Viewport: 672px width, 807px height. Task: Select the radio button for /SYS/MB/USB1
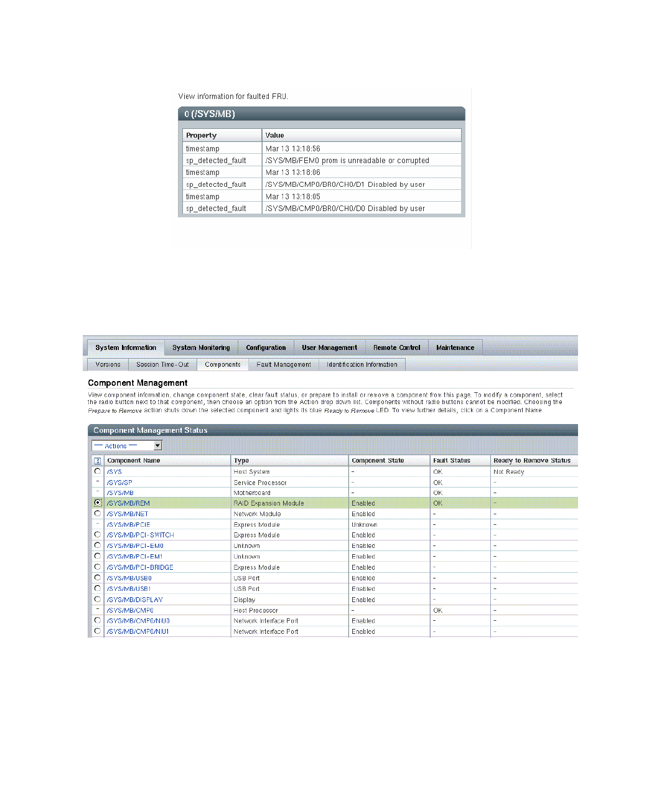click(x=97, y=588)
